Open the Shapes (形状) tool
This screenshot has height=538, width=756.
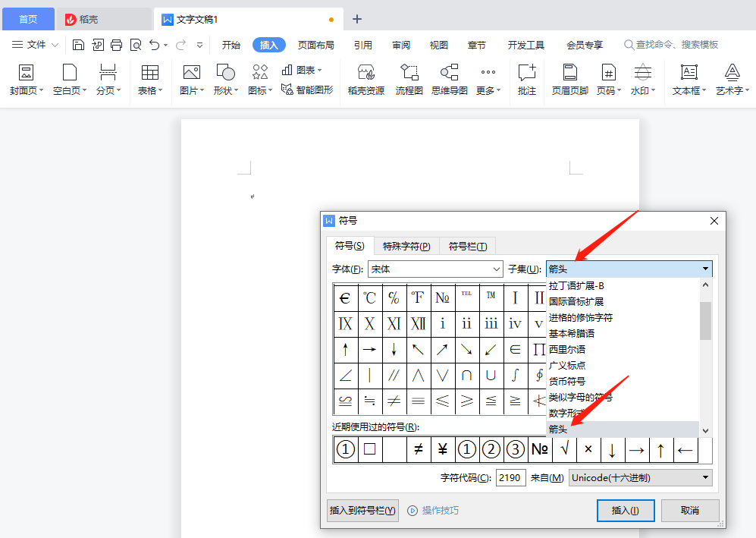(225, 80)
